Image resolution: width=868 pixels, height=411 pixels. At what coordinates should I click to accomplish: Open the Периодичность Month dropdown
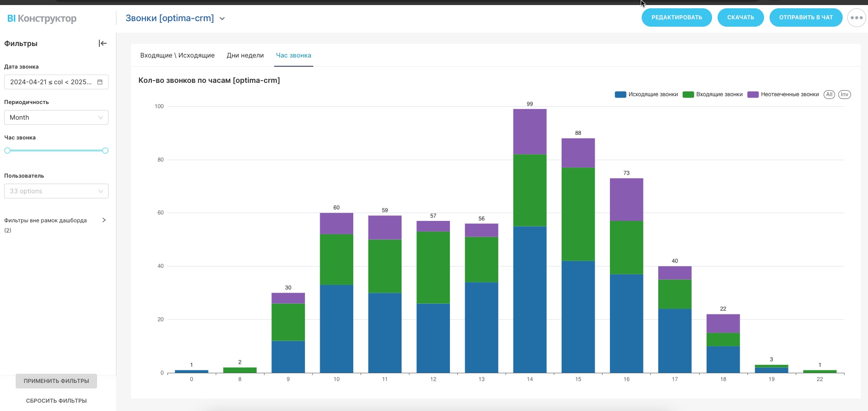(x=56, y=117)
